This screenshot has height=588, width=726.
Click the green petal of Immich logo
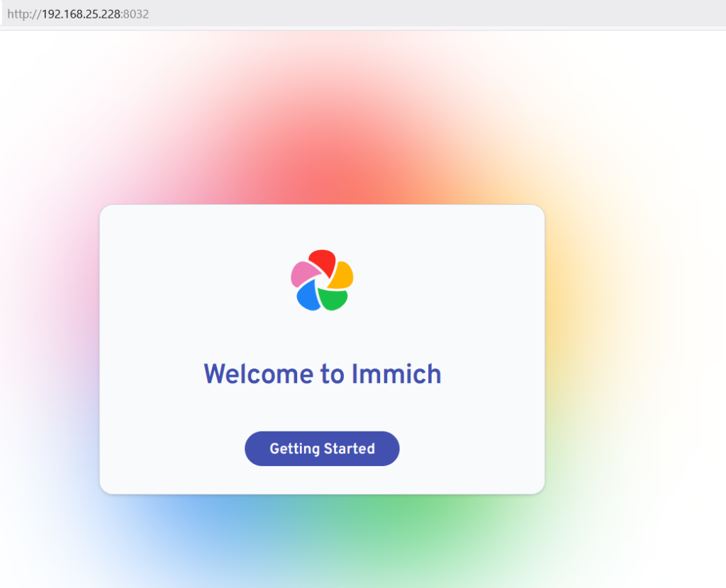pos(333,299)
